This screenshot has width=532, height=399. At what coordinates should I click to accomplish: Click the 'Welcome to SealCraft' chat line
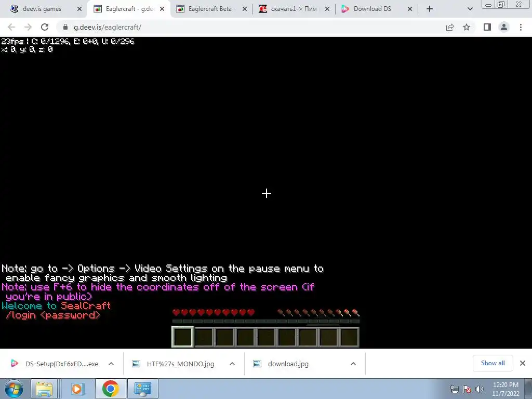coord(56,306)
